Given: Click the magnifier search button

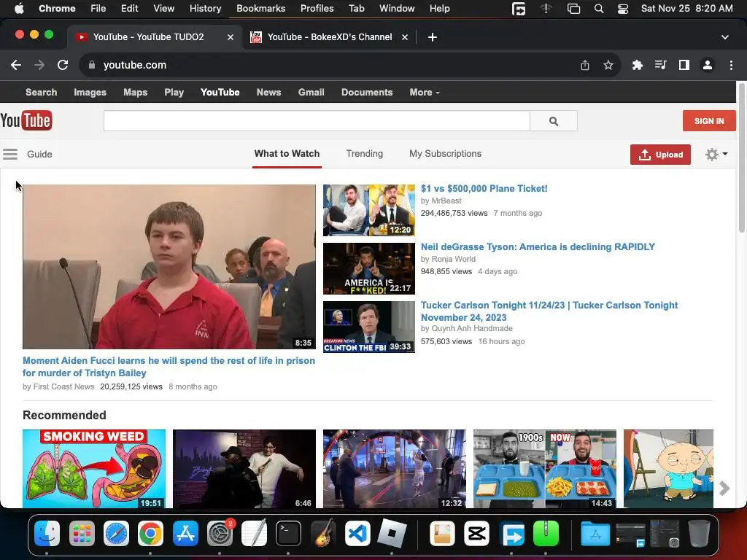Looking at the screenshot, I should pos(554,121).
